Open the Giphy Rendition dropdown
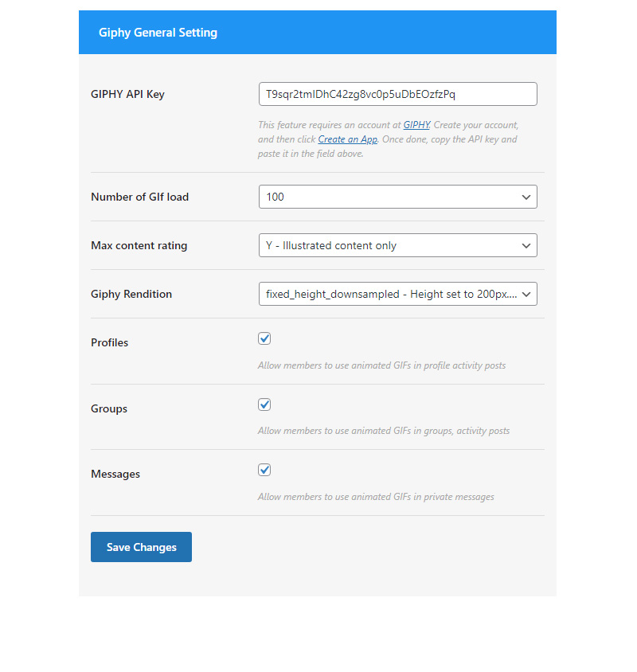637x672 pixels. pos(397,294)
